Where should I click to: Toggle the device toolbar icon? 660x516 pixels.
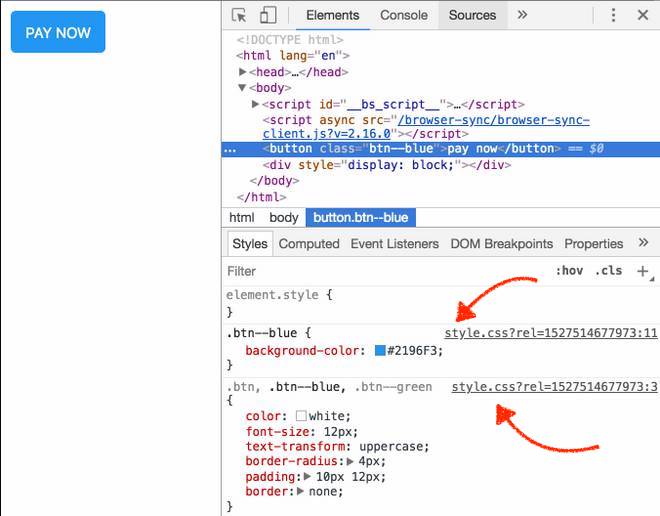[x=268, y=15]
